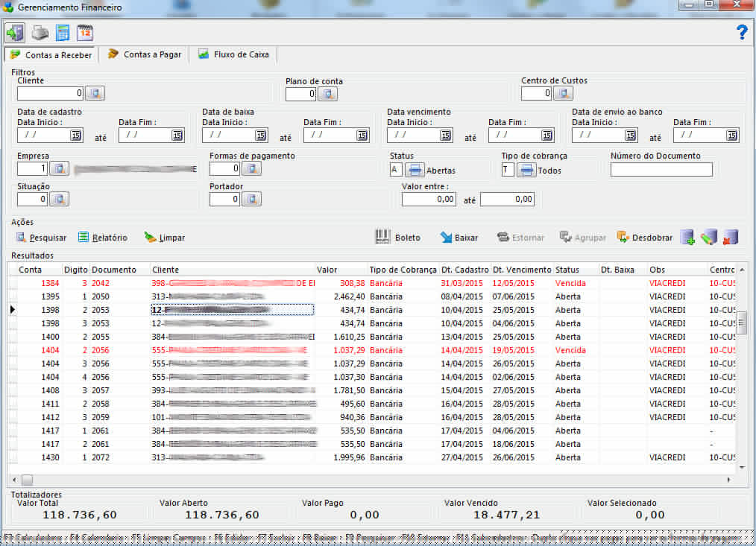Click the blue help question mark

(x=741, y=32)
